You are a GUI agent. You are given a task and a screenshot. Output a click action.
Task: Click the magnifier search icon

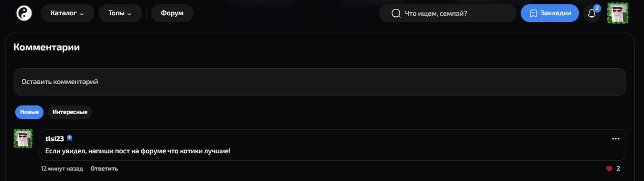[x=396, y=14]
